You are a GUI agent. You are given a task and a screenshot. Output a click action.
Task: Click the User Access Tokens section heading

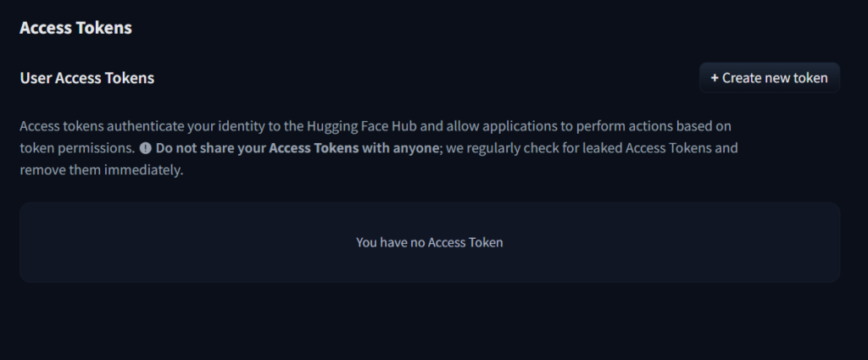[87, 78]
